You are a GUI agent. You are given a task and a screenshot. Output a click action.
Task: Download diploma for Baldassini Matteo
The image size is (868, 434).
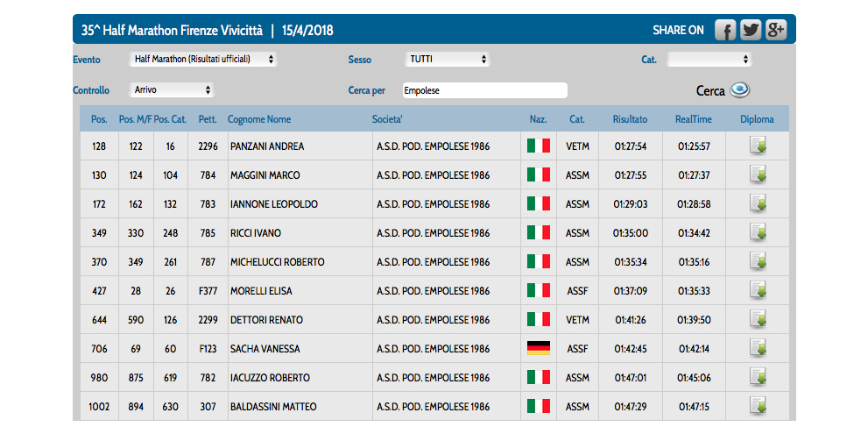pos(758,405)
